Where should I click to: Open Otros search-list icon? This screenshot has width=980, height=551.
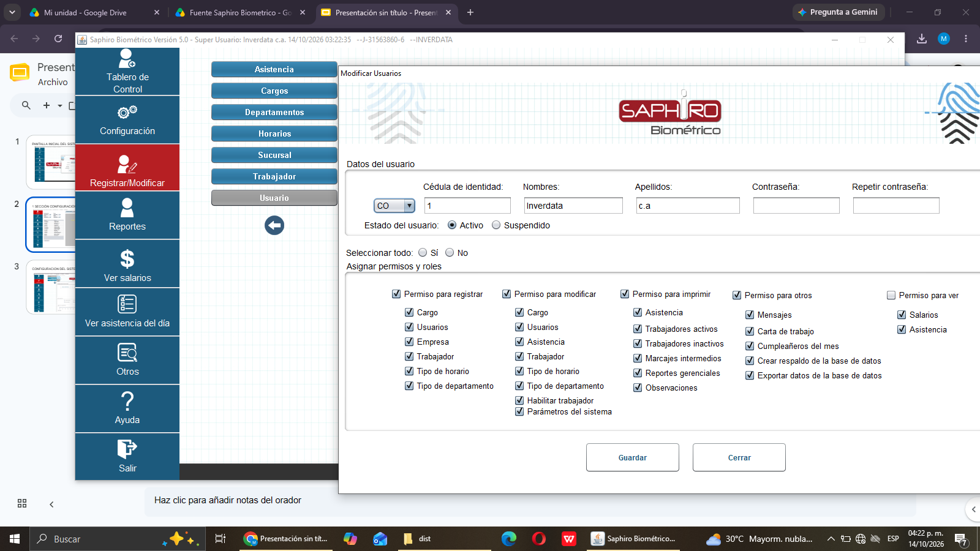(127, 353)
